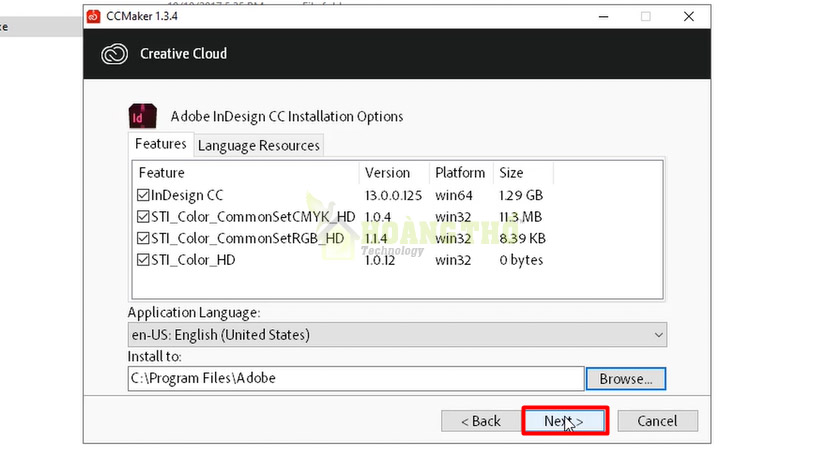
Task: Open the Application Language dropdown
Action: tap(397, 335)
